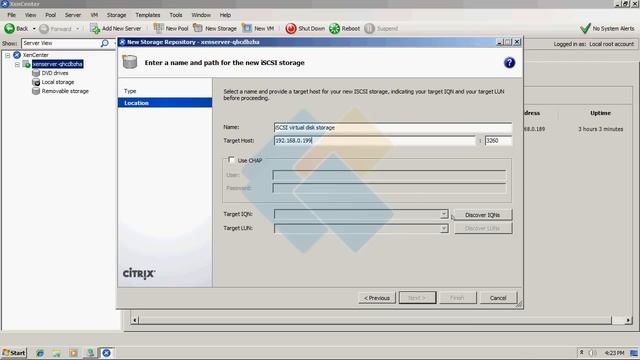The height and width of the screenshot is (360, 640).
Task: Reboot the selected server
Action: [344, 29]
